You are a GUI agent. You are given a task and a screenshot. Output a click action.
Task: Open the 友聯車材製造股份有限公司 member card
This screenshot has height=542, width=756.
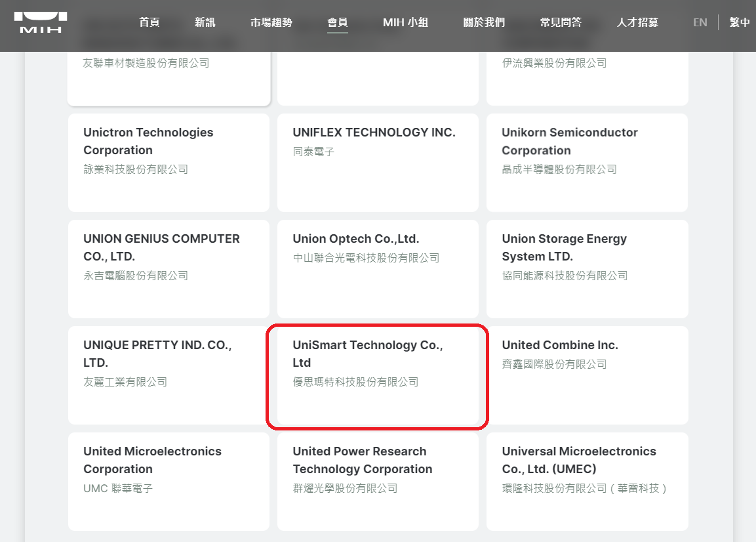[169, 79]
